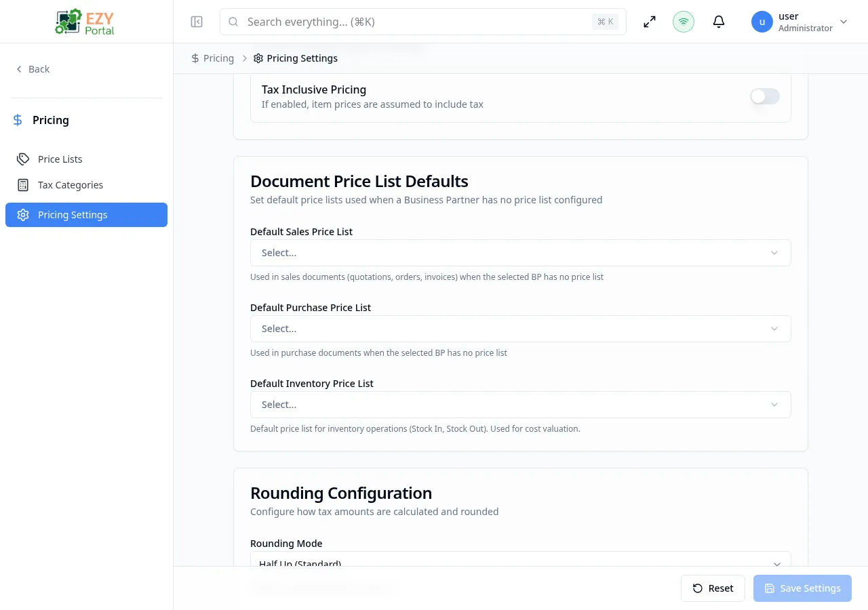This screenshot has width=868, height=610.
Task: Click the Price Lists tag icon
Action: (23, 159)
